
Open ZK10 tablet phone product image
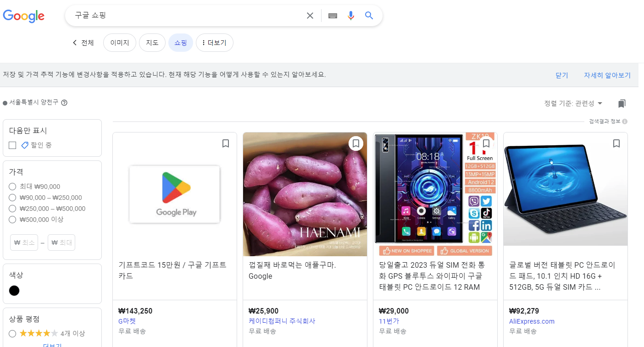click(435, 194)
